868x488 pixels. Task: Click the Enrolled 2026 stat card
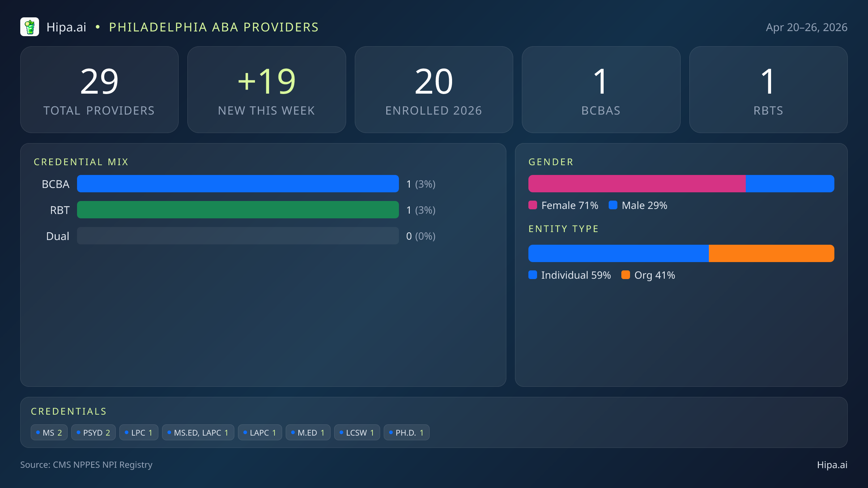434,90
